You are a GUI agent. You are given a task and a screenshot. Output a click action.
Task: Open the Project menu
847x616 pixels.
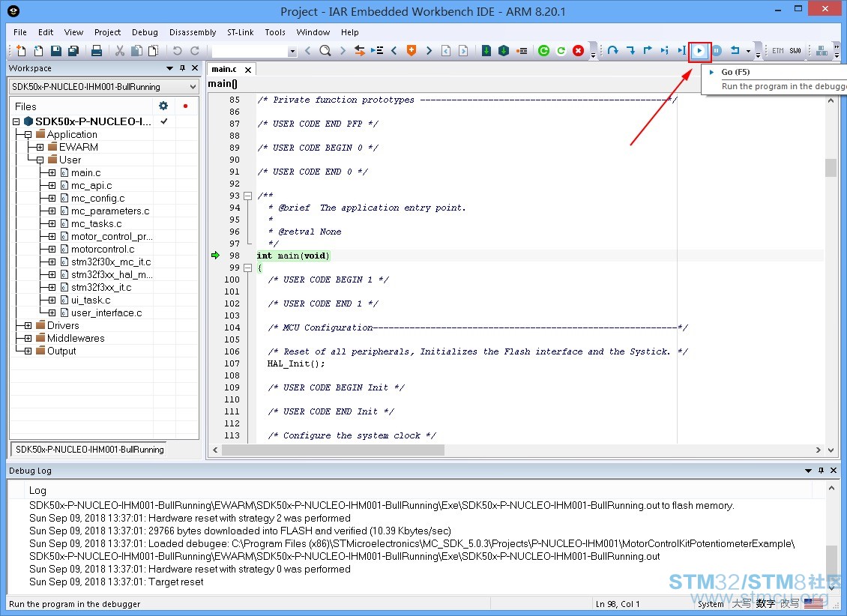pyautogui.click(x=107, y=32)
